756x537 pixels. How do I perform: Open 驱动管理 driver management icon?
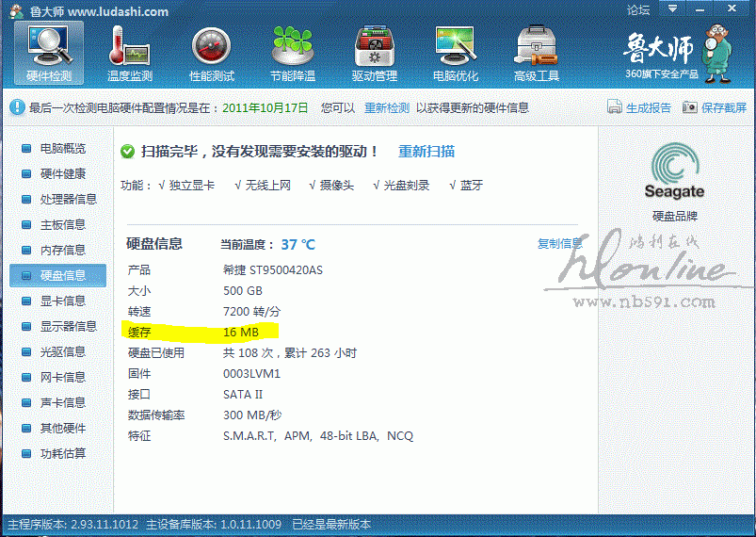click(374, 53)
